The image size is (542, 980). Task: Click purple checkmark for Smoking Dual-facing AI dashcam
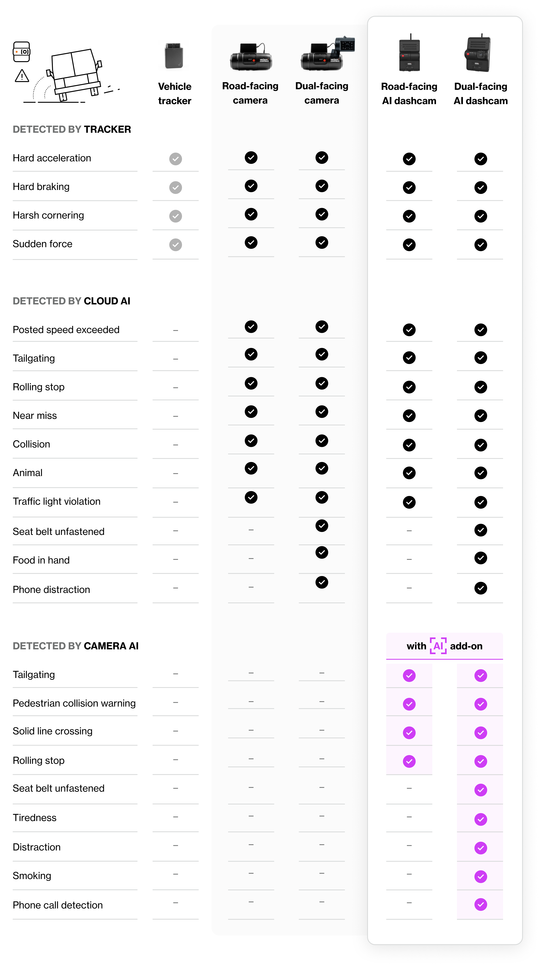click(481, 876)
